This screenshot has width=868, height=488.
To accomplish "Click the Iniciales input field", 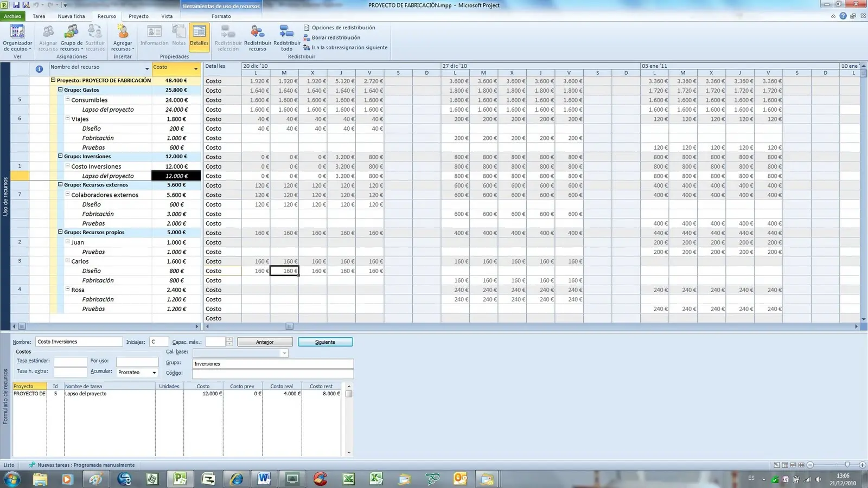I will (158, 342).
